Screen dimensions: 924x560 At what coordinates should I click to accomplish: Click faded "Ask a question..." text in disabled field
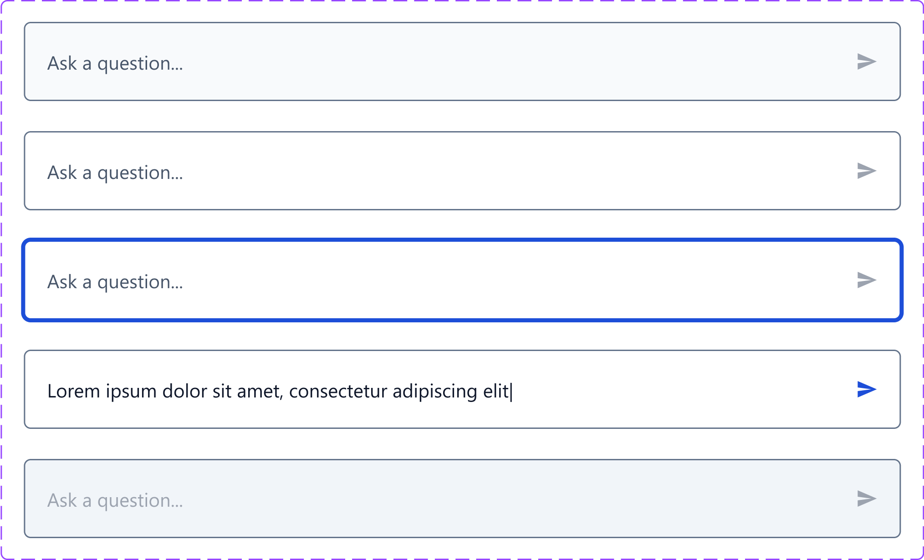click(115, 500)
